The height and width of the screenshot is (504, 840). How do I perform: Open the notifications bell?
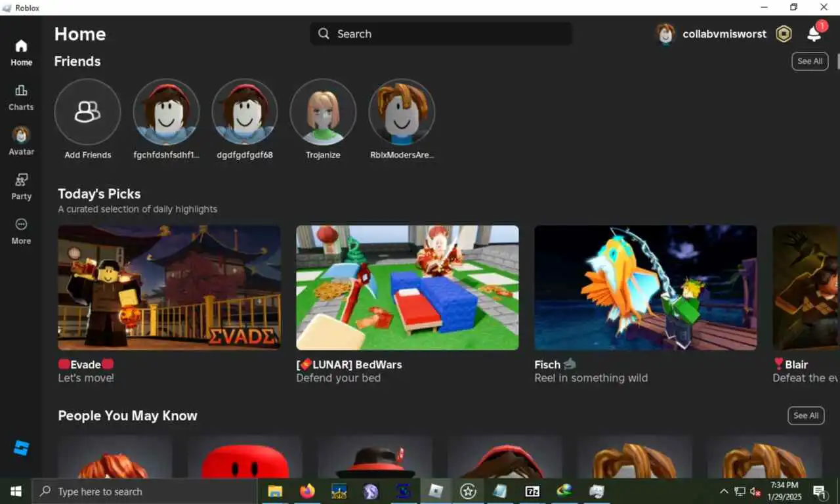[x=814, y=34]
